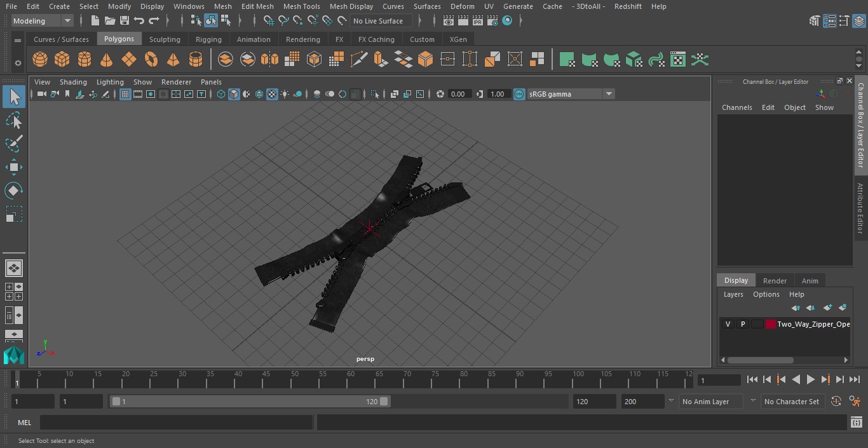Click the MEL command input field

pyautogui.click(x=176, y=423)
